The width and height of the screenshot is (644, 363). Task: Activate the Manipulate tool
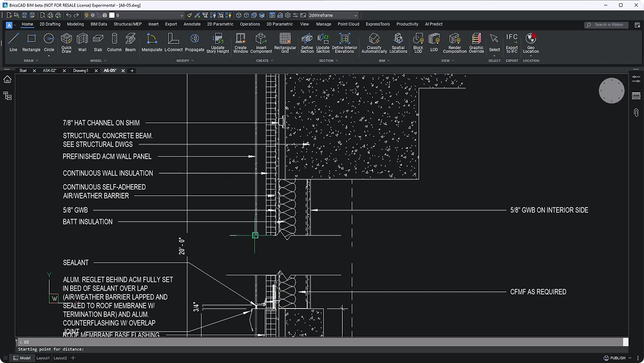coord(151,43)
